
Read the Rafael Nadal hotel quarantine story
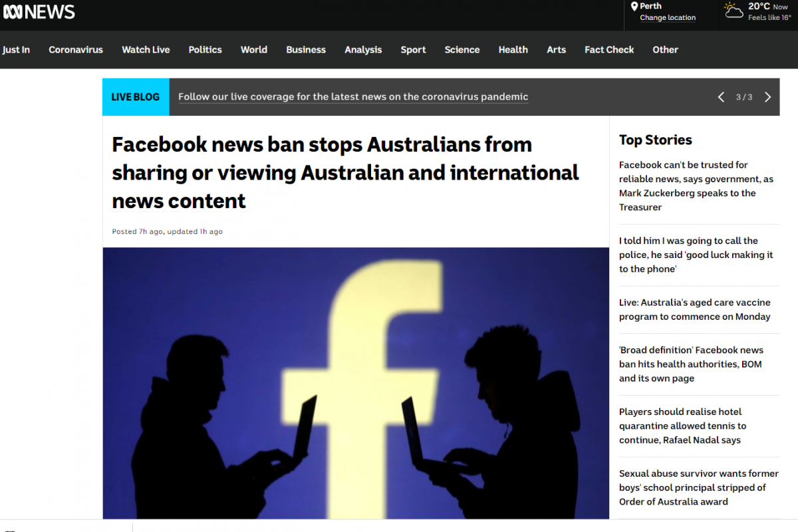pos(683,426)
